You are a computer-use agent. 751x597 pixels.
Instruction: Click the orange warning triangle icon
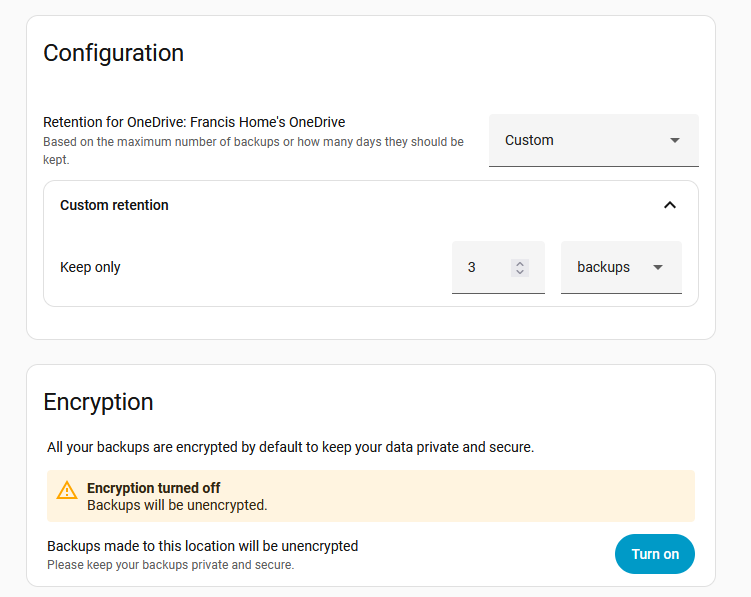(x=67, y=490)
